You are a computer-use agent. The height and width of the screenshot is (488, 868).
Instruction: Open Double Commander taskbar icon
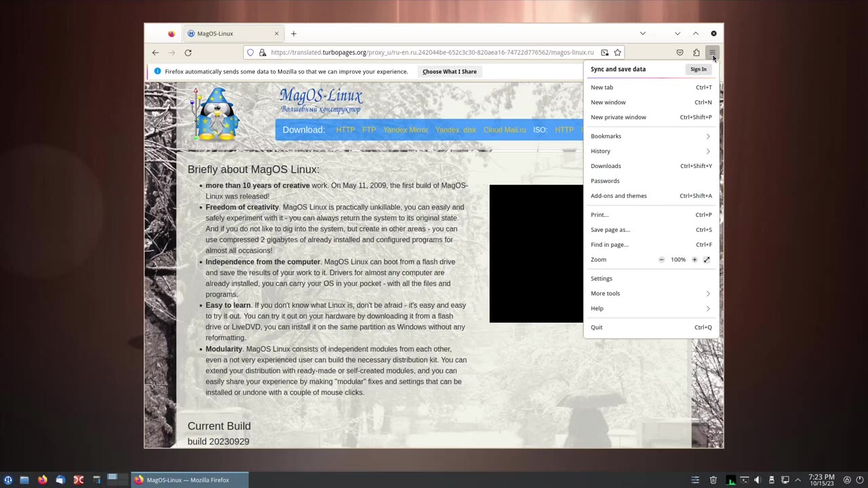point(79,480)
